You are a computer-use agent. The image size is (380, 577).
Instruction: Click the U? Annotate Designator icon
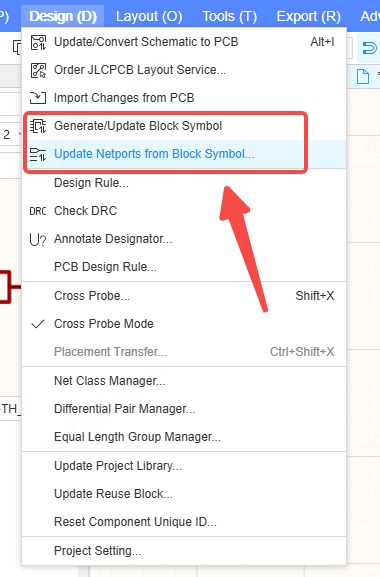38,239
